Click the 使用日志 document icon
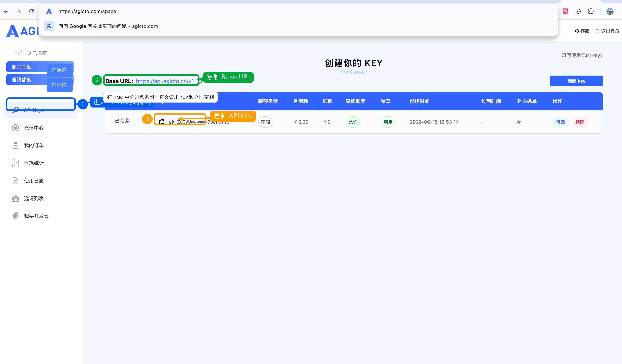Screen dimensions: 622x364 click(x=16, y=181)
